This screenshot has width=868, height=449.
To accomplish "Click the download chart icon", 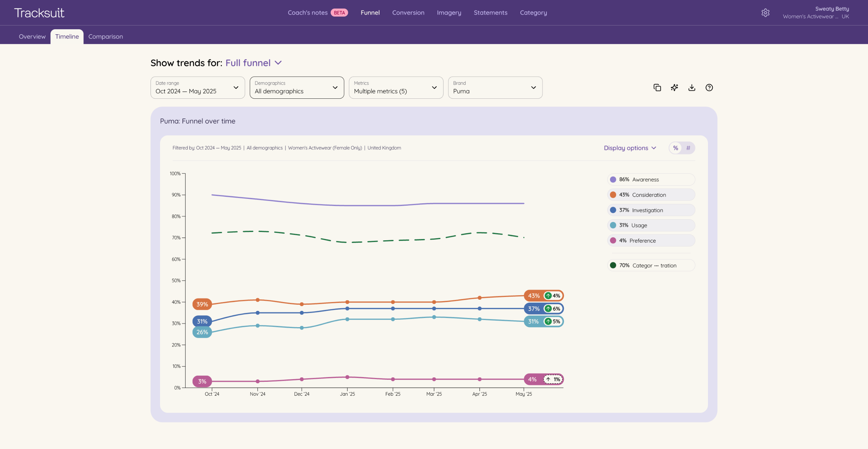I will point(692,88).
